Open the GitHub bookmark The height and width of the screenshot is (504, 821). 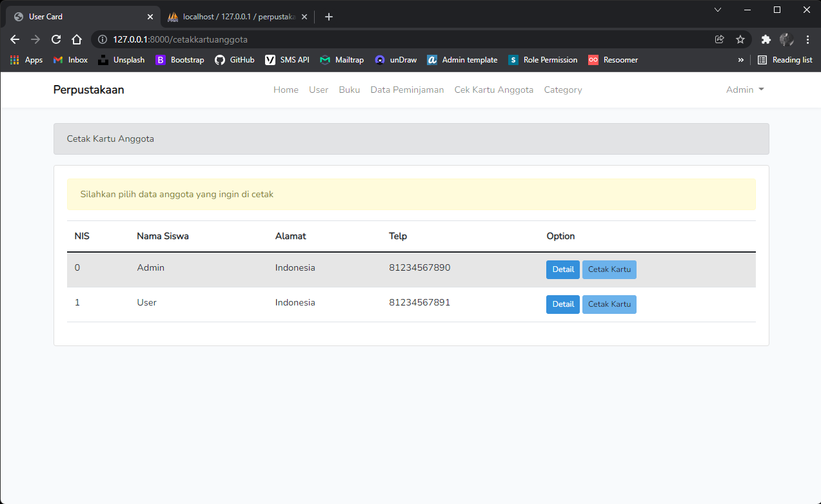pos(234,60)
